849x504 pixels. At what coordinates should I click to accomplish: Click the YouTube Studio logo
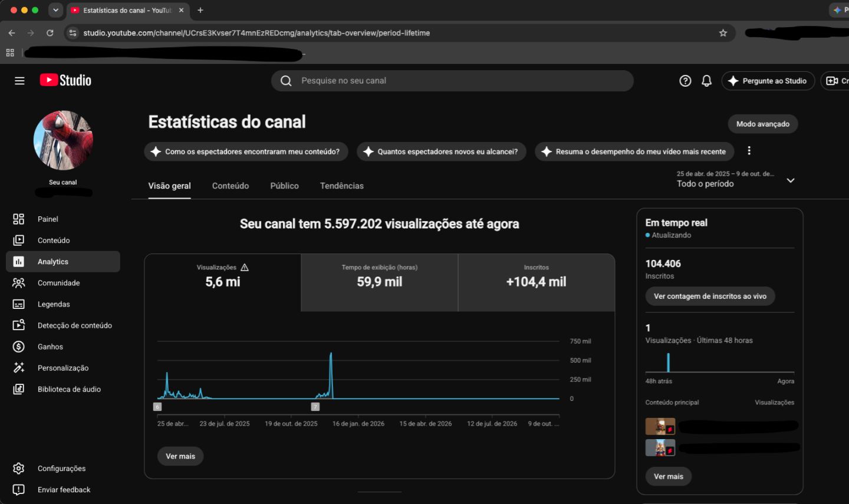click(x=65, y=80)
